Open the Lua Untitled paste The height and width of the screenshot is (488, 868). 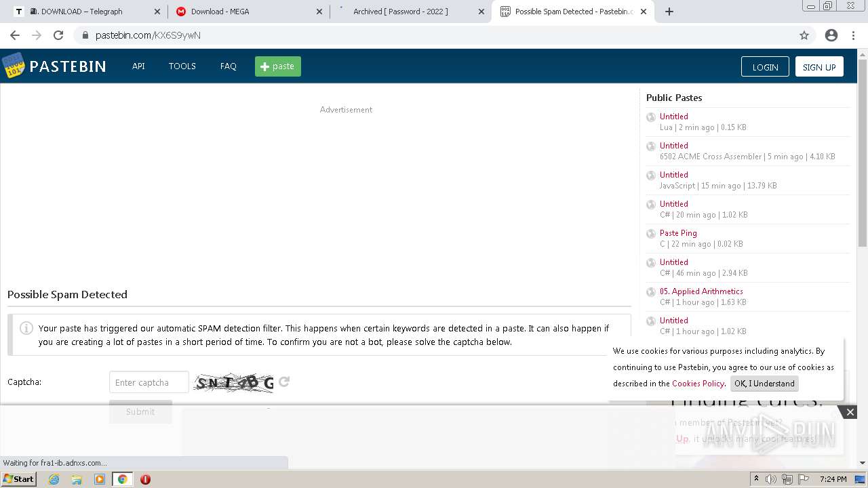pos(674,117)
